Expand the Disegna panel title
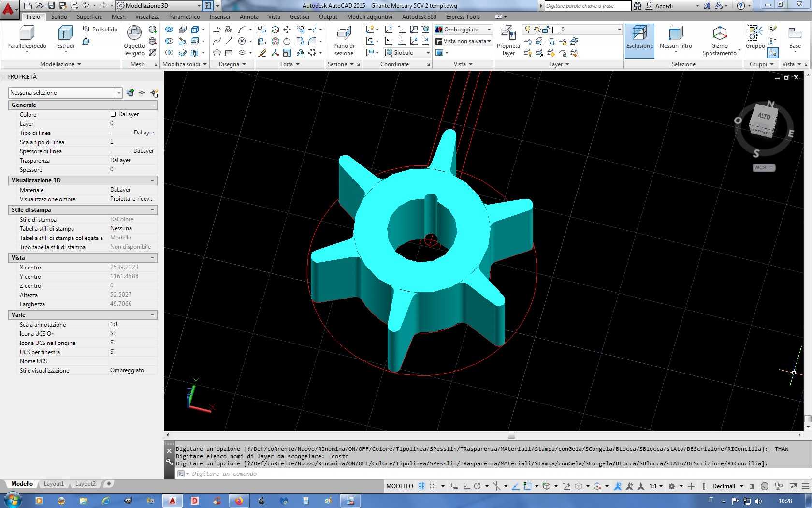This screenshot has height=508, width=812. click(x=232, y=64)
